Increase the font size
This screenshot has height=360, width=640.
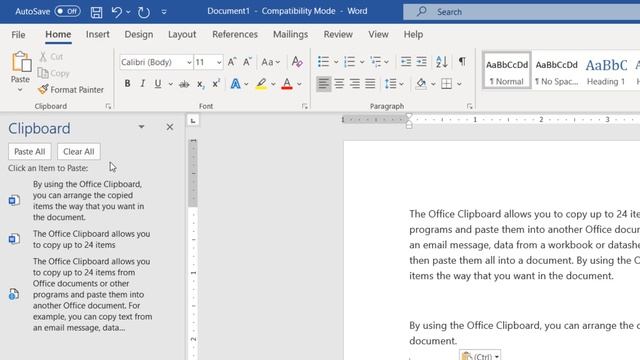pos(232,62)
